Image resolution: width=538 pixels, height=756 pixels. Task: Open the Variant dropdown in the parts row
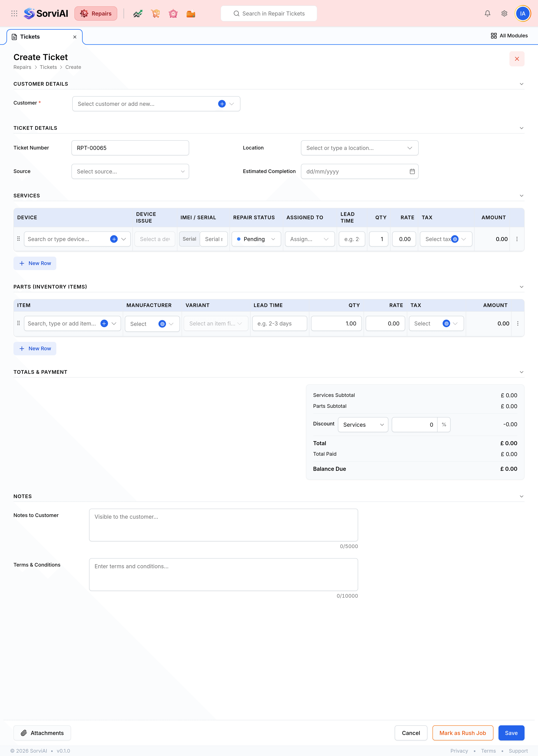[x=216, y=323]
